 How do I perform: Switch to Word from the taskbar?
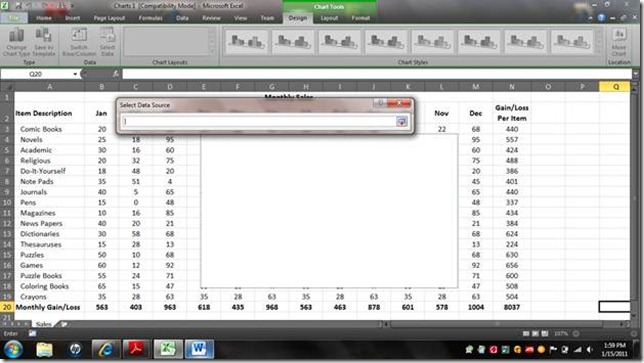coord(199,349)
